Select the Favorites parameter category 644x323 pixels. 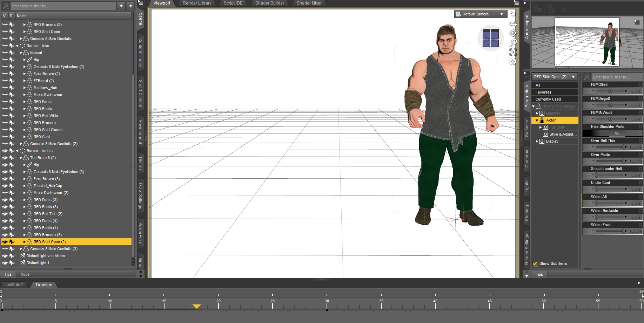[x=543, y=92]
